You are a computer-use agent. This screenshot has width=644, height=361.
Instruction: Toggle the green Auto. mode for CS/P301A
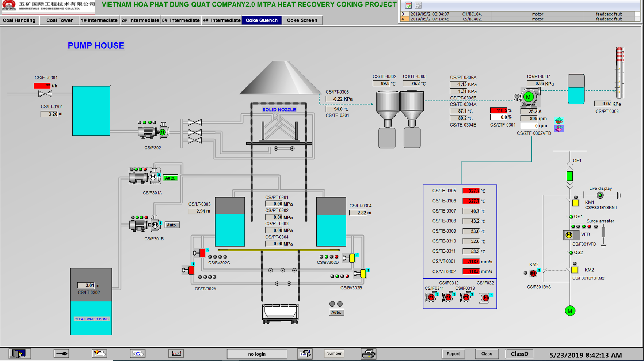[x=170, y=178]
